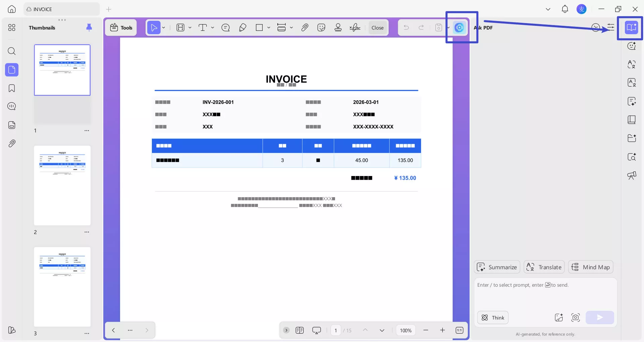Click the Translate button
This screenshot has height=342, width=644.
pos(544,267)
